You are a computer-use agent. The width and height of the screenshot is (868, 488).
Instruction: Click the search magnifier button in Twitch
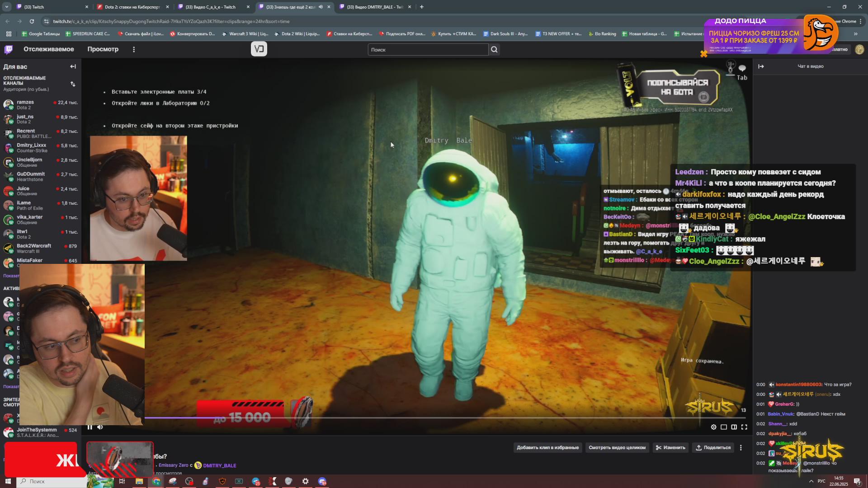pyautogui.click(x=494, y=50)
